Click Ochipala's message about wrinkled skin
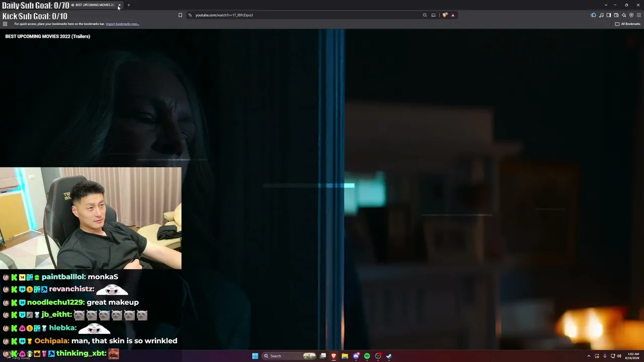This screenshot has width=644, height=362. (x=124, y=341)
